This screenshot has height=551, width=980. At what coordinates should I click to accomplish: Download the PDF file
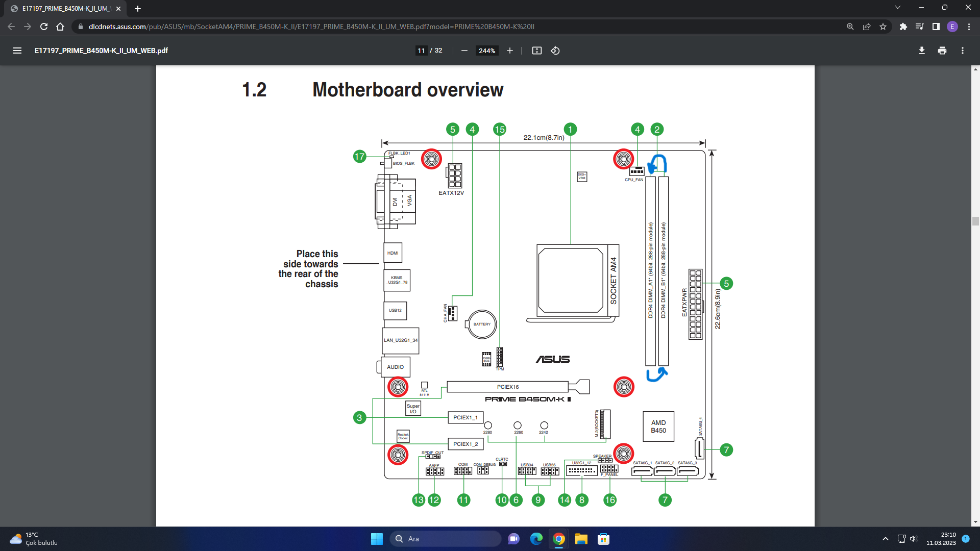pos(921,51)
